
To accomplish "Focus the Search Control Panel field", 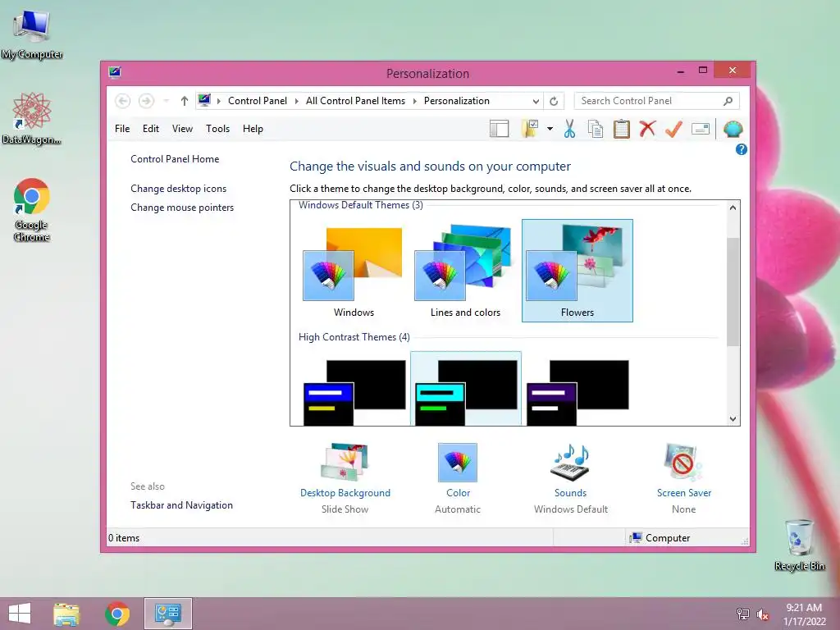I will click(656, 101).
